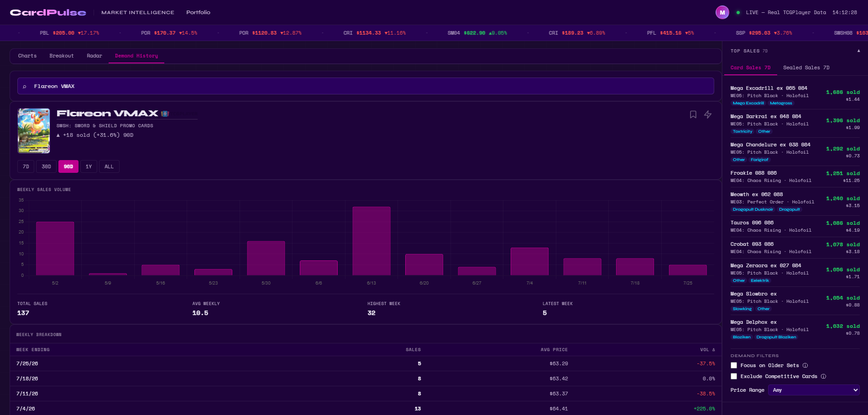The image size is (868, 415).
Task: Open info icon for Focus on Older Sets
Action: [805, 365]
